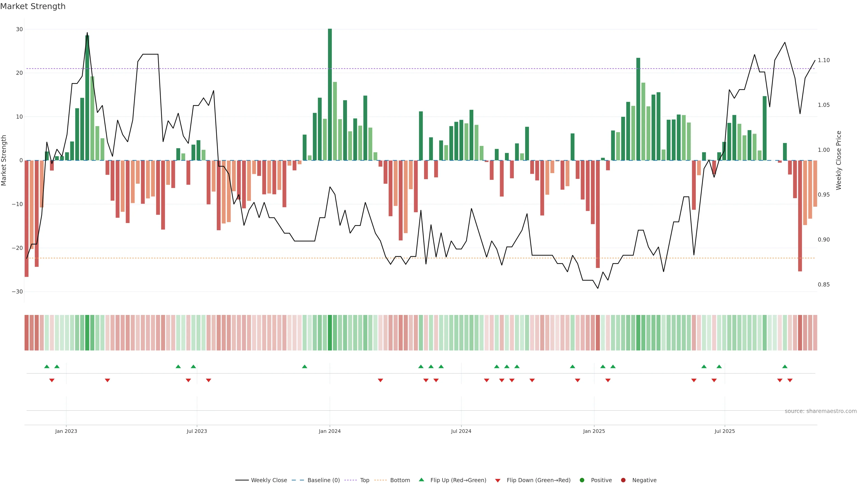
Task: Click the Flip Up green triangle legend icon
Action: [421, 480]
